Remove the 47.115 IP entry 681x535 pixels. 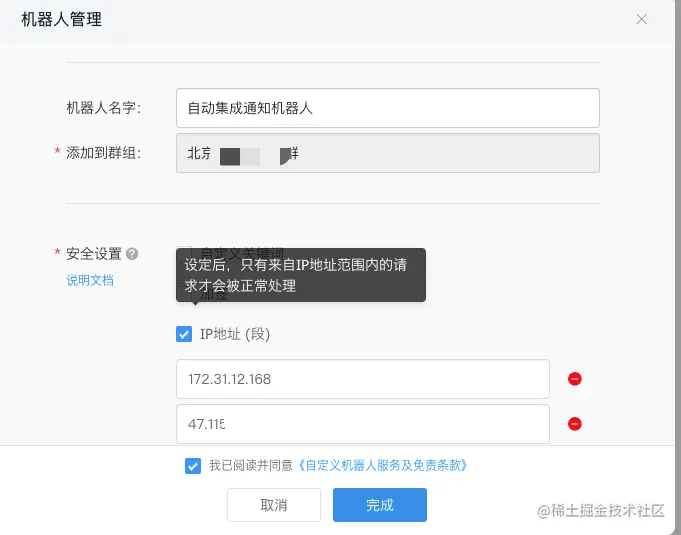[x=575, y=424]
